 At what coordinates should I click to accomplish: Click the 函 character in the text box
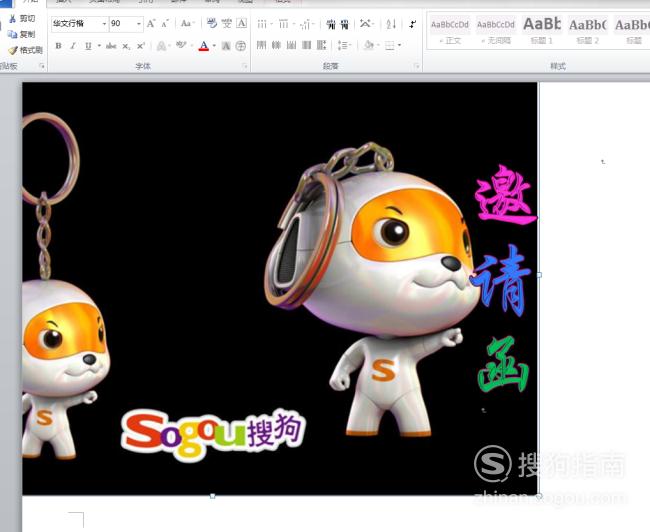click(x=503, y=365)
